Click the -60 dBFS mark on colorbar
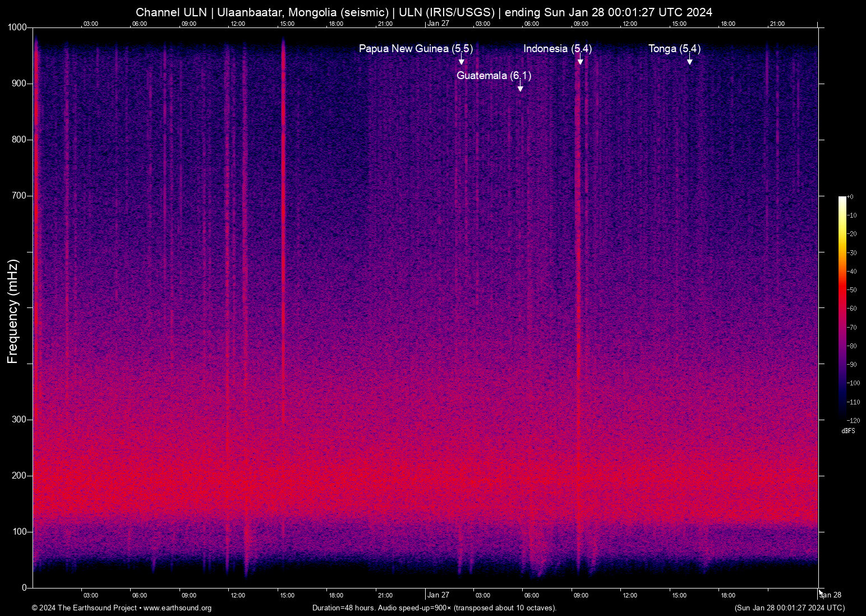Viewport: 866px width, 616px height. point(852,309)
